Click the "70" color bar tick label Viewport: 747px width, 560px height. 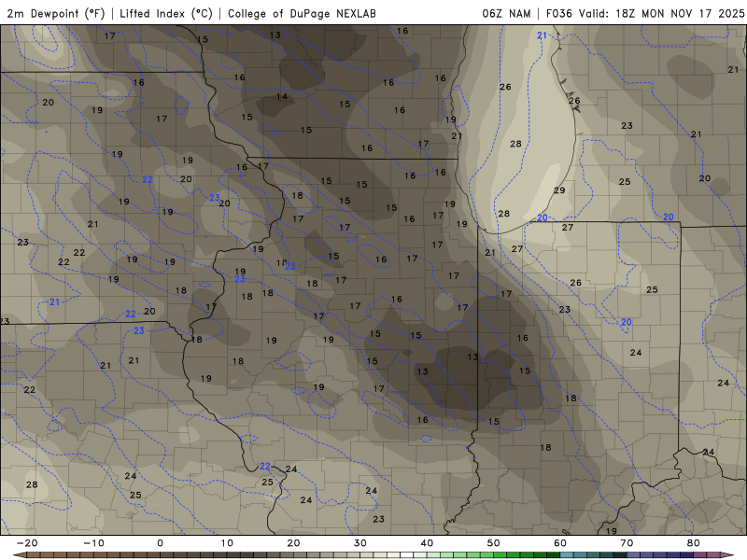[x=627, y=543]
